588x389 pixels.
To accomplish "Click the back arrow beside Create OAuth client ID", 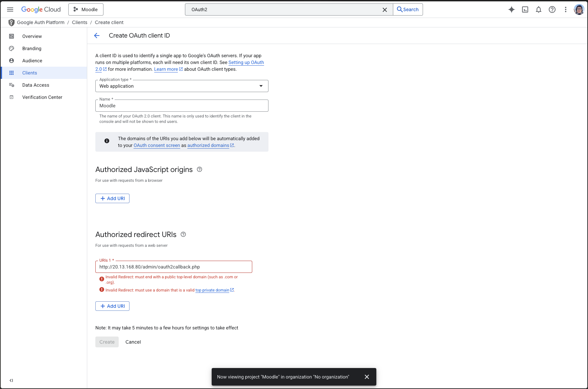I will [x=97, y=36].
